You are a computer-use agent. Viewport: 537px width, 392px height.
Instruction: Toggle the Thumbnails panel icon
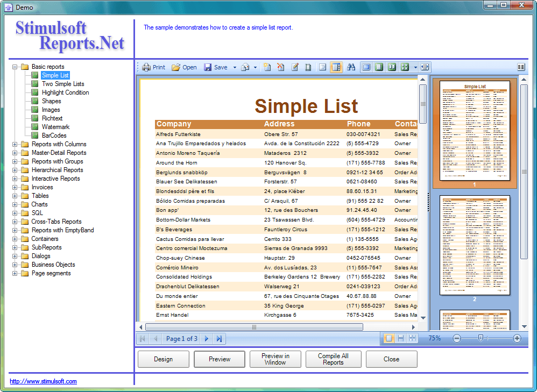coord(336,67)
